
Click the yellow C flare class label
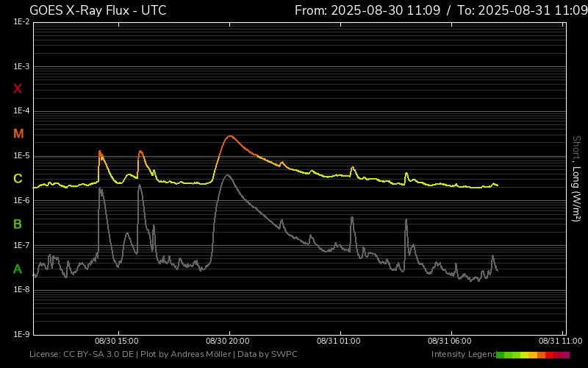pyautogui.click(x=18, y=179)
